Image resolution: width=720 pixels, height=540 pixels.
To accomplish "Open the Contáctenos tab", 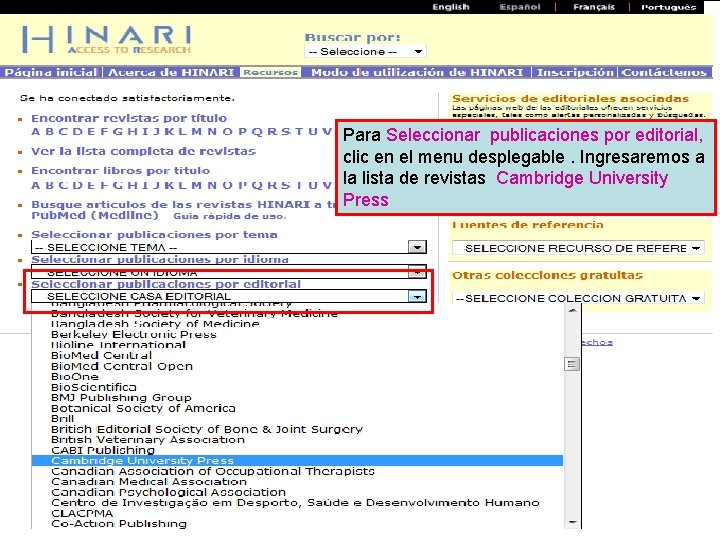I will [664, 72].
